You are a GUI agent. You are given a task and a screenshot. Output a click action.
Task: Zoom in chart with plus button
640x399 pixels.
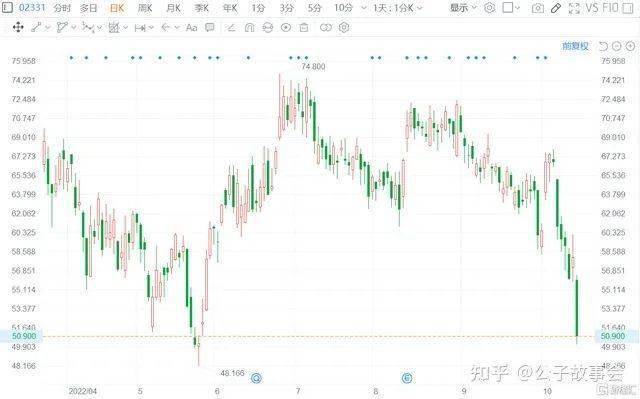click(630, 46)
